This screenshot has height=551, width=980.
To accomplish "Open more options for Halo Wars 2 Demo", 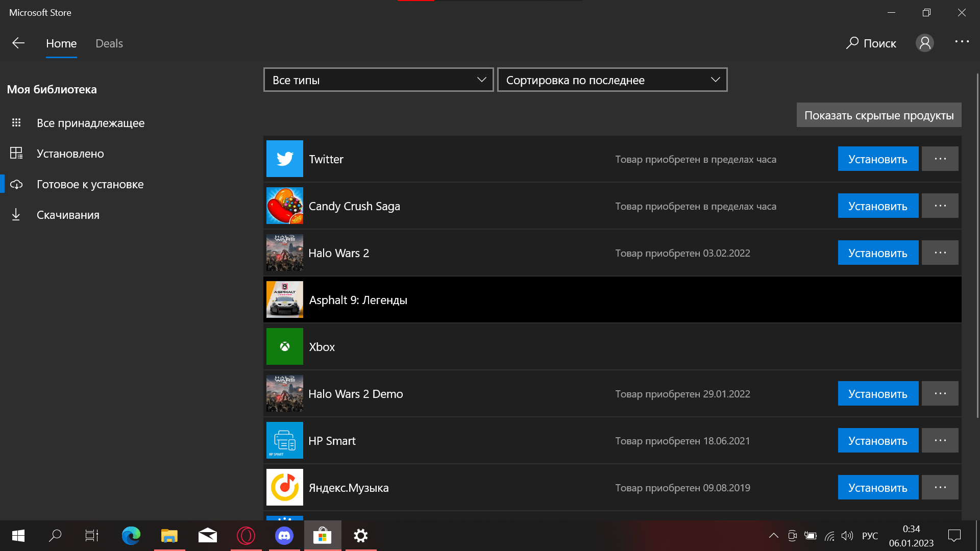I will point(940,393).
